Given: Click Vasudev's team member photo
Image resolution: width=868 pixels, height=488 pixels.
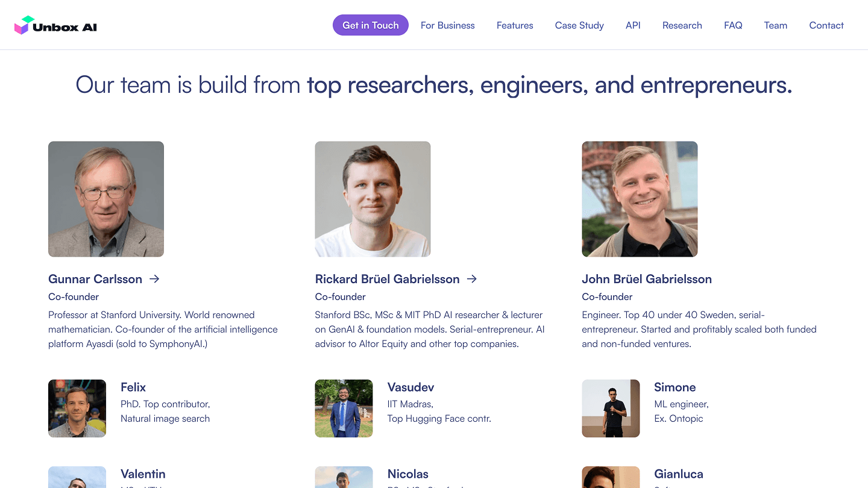Looking at the screenshot, I should click(x=344, y=408).
